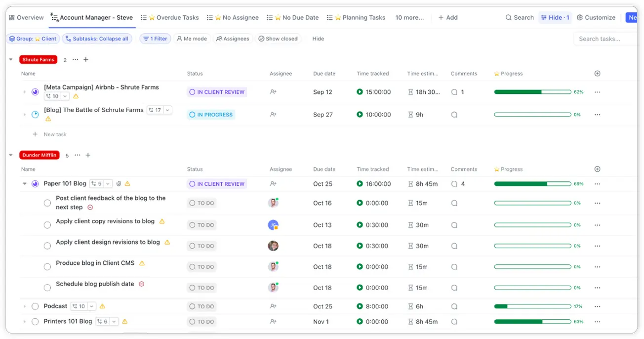Click IN PROGRESS status badge
644x339 pixels.
click(211, 115)
